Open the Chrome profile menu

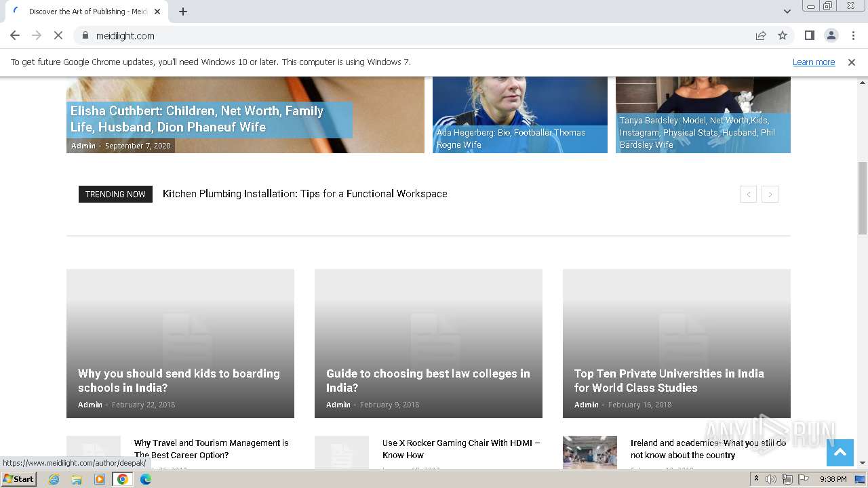click(831, 35)
